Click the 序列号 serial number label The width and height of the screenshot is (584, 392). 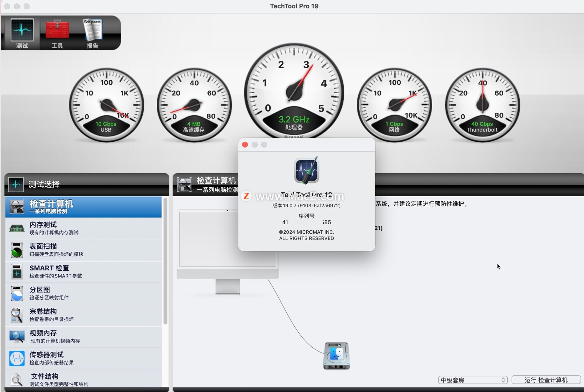307,216
